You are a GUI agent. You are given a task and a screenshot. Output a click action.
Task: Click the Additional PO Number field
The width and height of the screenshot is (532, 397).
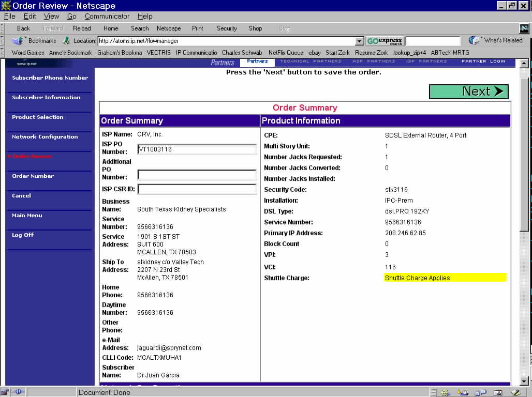click(197, 175)
